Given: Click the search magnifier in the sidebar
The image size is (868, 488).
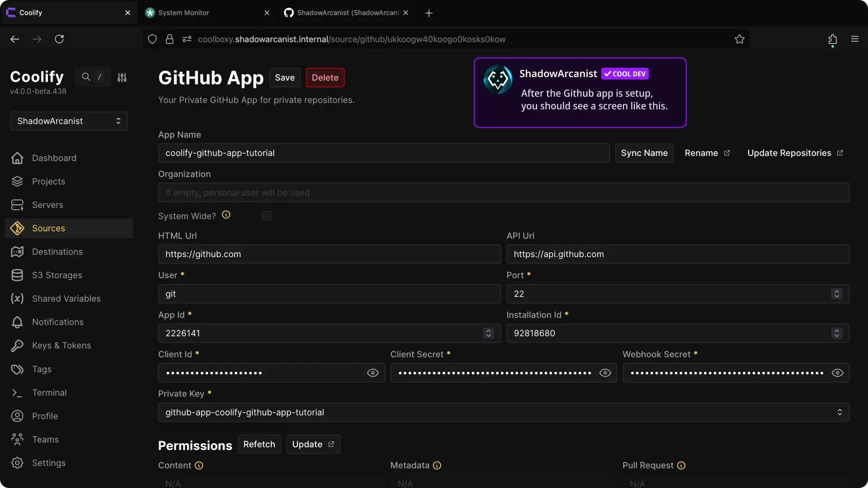Looking at the screenshot, I should click(x=86, y=77).
